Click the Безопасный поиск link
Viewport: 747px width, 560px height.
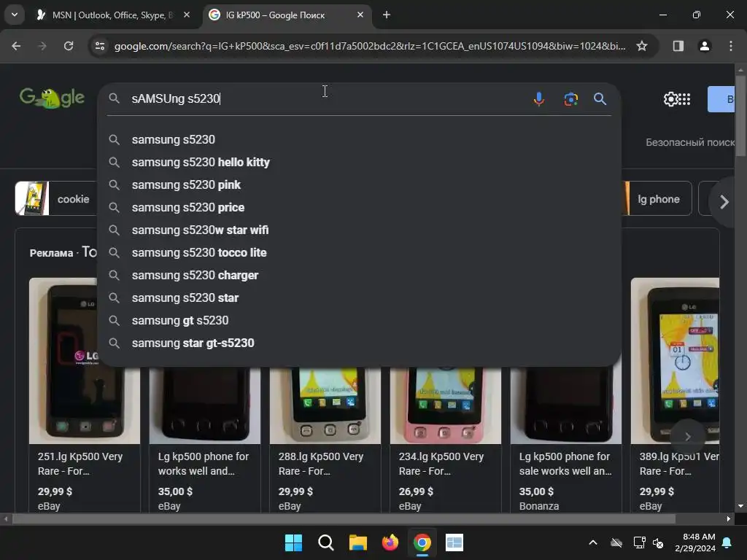point(690,142)
